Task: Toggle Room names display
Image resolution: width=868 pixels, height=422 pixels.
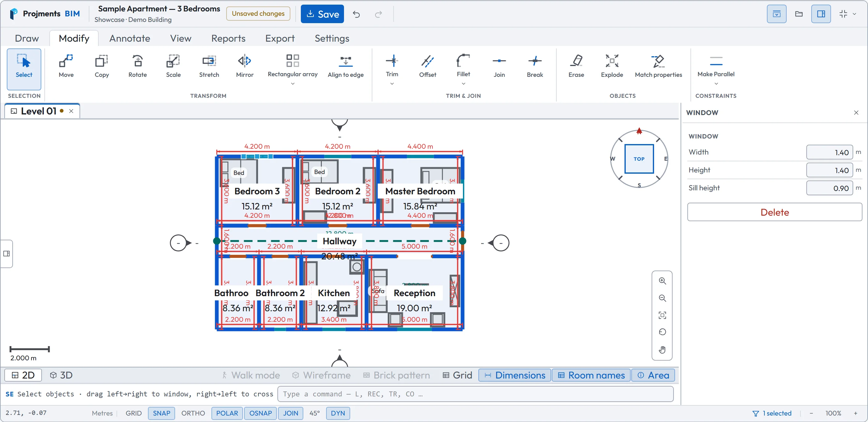Action: [592, 375]
